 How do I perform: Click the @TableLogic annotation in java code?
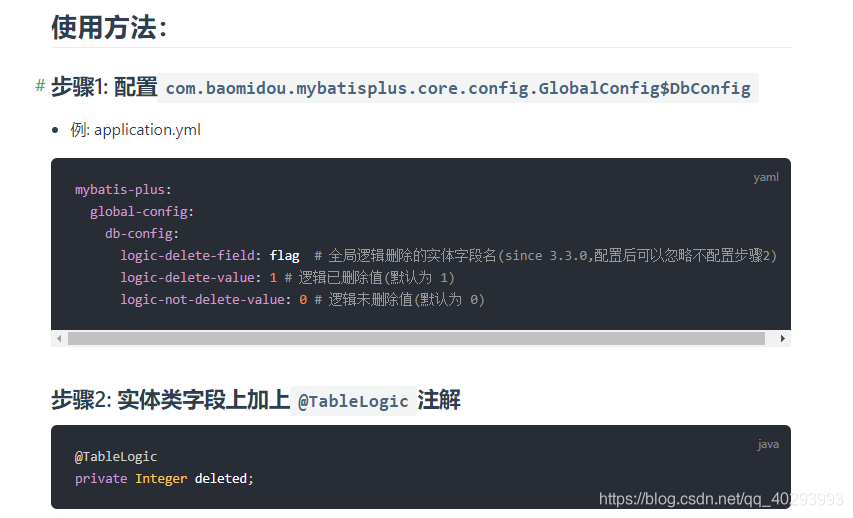[x=116, y=457]
